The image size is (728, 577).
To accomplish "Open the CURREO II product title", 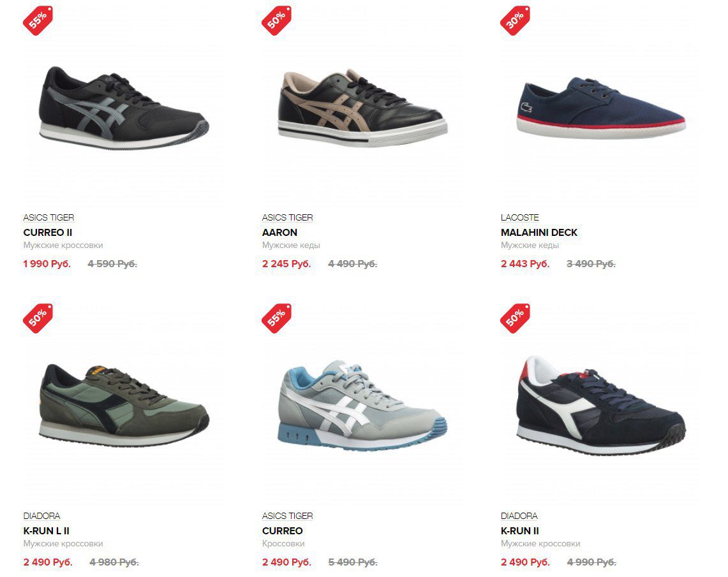I will [x=48, y=232].
